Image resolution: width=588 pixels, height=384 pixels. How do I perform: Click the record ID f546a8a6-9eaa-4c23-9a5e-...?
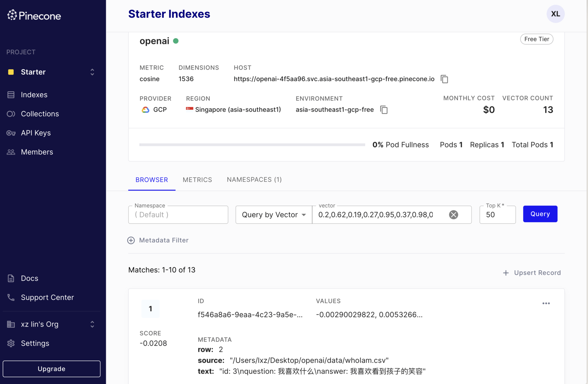point(250,315)
